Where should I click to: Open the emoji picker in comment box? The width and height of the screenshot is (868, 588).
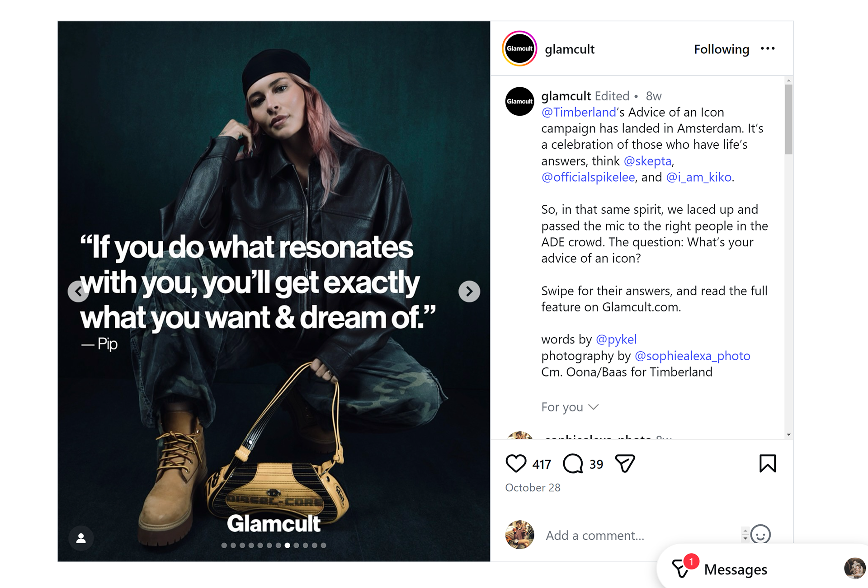(760, 535)
